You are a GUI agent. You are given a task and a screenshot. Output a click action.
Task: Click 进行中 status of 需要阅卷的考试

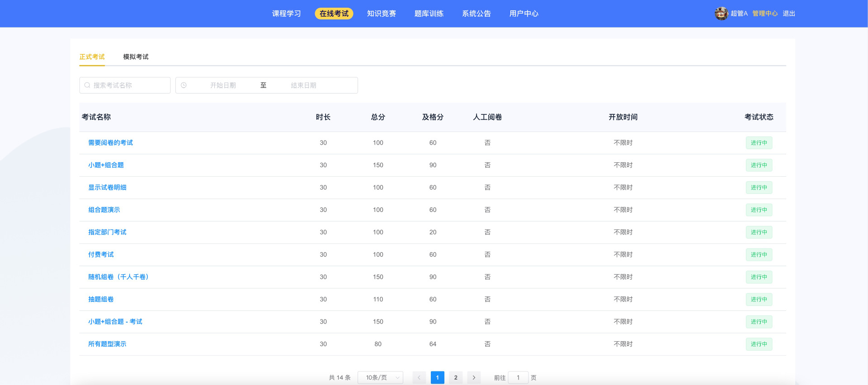[759, 143]
